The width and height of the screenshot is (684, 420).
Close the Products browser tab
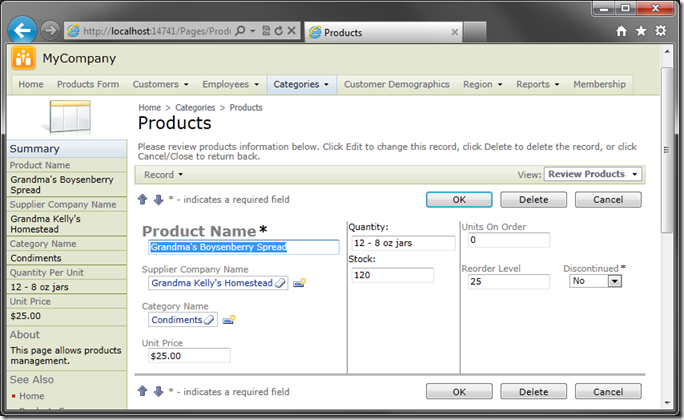[455, 32]
